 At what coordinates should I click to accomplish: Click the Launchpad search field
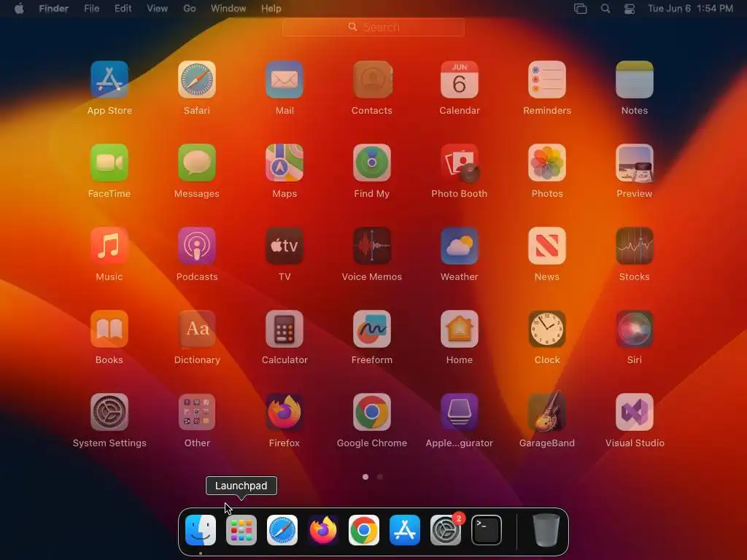373,27
